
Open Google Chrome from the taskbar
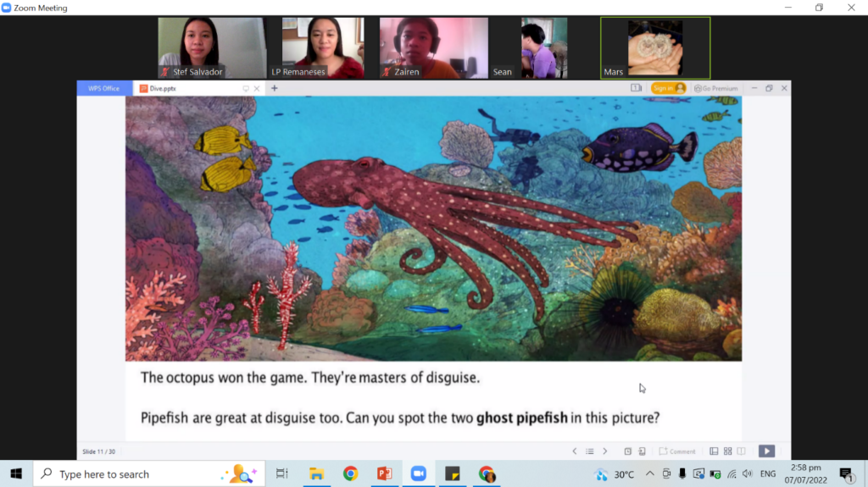[350, 473]
